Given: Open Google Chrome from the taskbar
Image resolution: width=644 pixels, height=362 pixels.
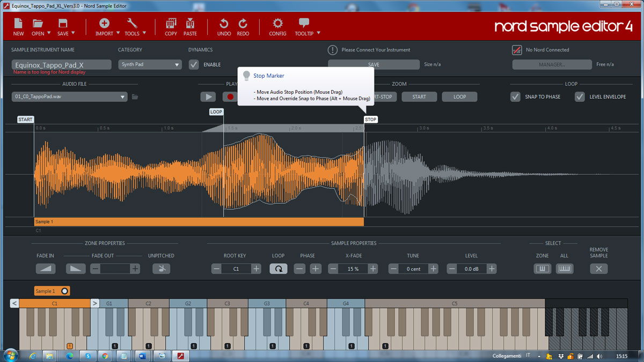Looking at the screenshot, I should (x=105, y=356).
